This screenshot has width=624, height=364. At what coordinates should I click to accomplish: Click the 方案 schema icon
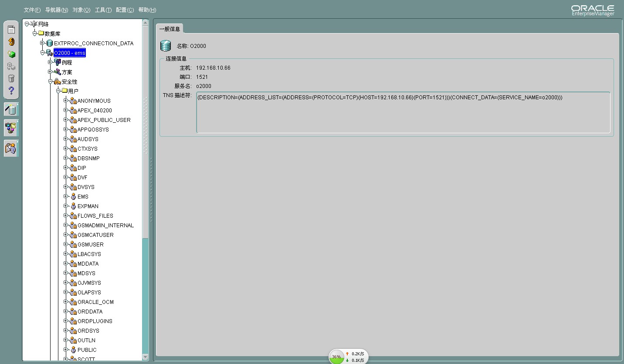pyautogui.click(x=58, y=72)
